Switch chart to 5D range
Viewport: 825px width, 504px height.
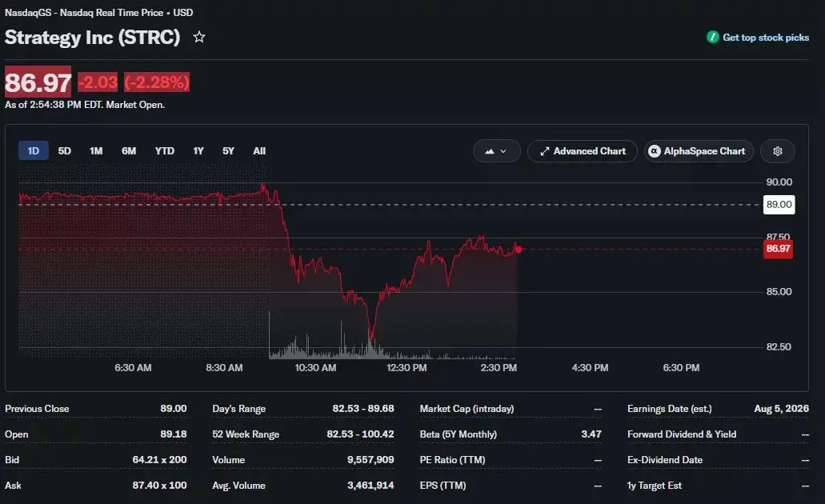coord(64,151)
